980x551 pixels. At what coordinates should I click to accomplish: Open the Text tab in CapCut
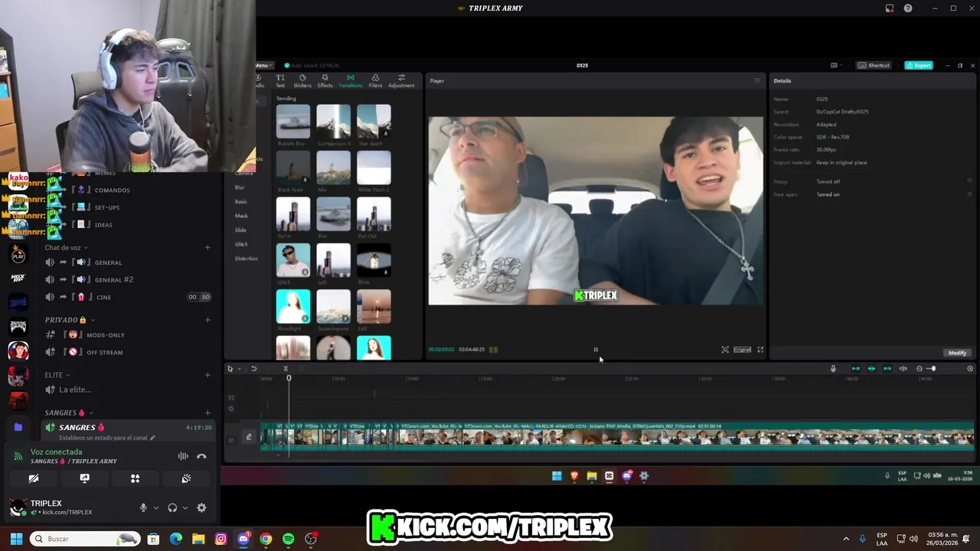pyautogui.click(x=280, y=80)
